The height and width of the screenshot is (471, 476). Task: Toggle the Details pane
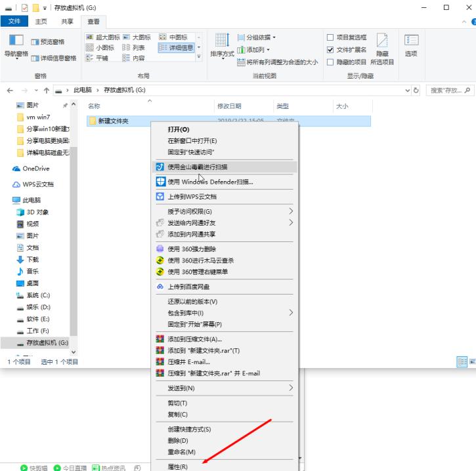pos(54,58)
